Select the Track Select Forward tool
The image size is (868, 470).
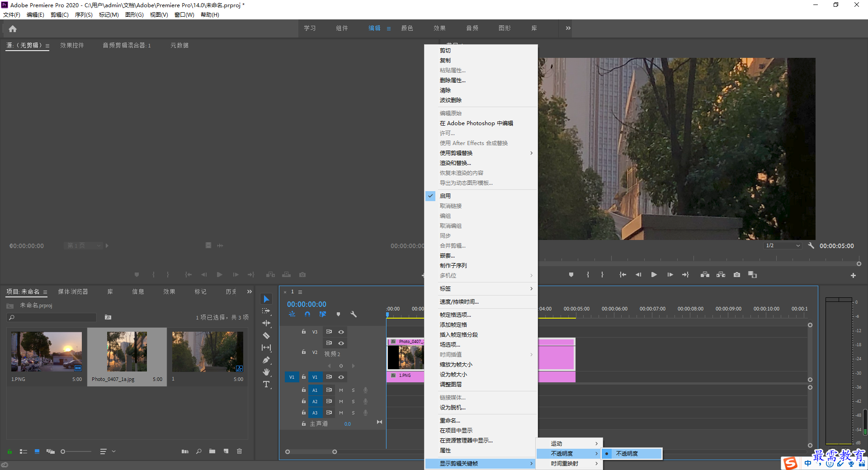click(266, 311)
